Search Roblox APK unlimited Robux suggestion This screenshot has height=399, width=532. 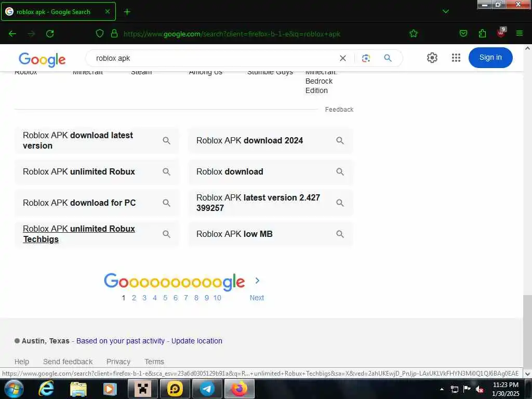[97, 171]
